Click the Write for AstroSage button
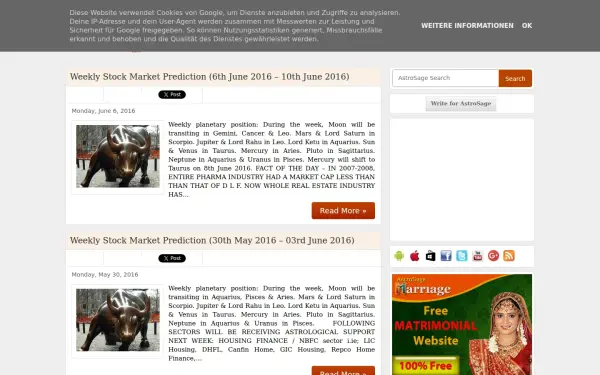 [x=461, y=104]
